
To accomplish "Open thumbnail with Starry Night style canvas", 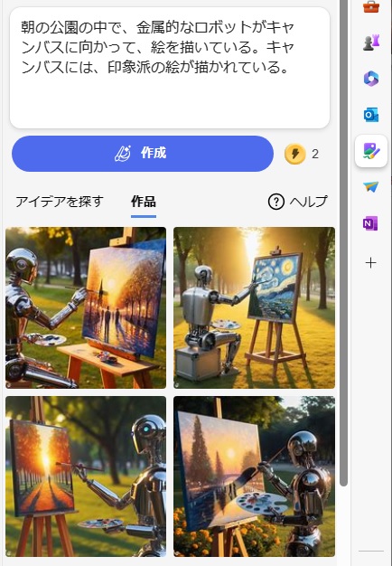I will click(x=254, y=307).
